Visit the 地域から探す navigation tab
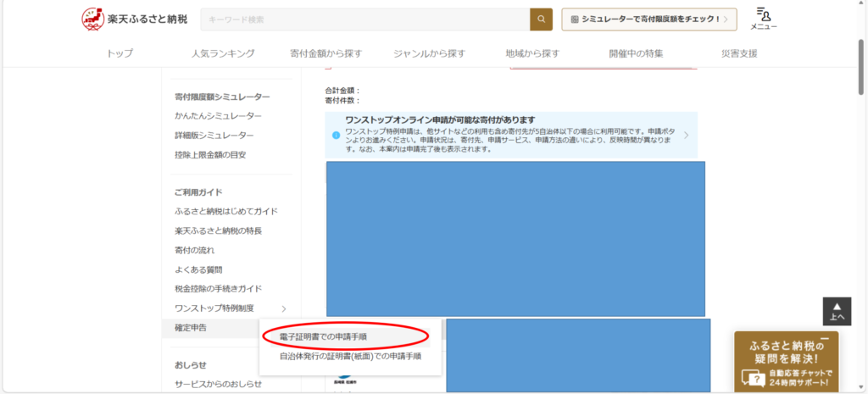This screenshot has height=394, width=868. [x=532, y=53]
